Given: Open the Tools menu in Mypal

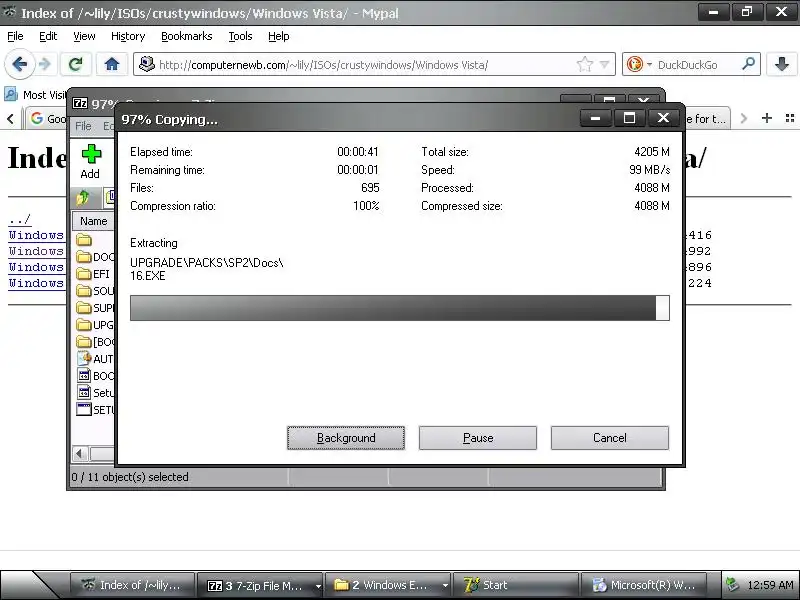Looking at the screenshot, I should pyautogui.click(x=240, y=36).
